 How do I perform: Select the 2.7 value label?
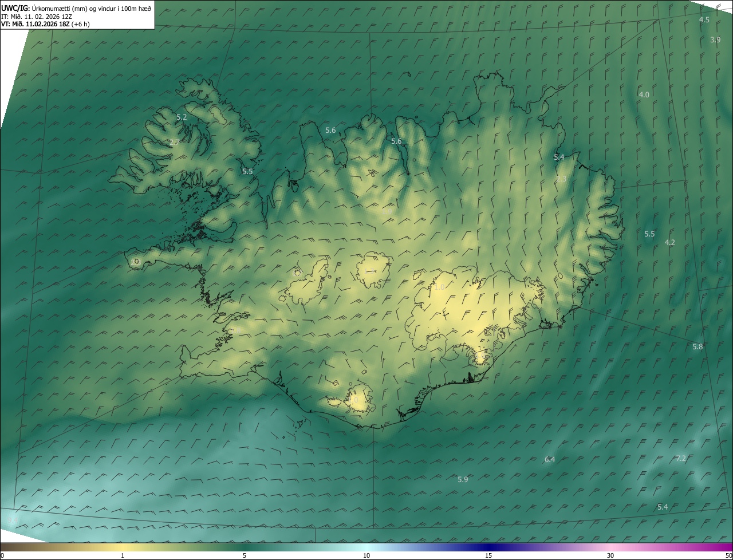[175, 142]
